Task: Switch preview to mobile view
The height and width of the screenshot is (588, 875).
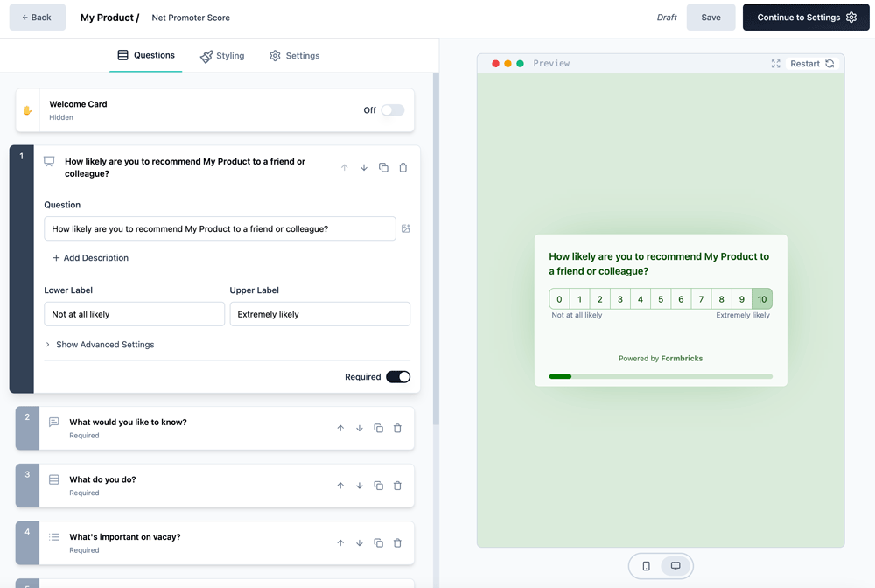Action: pos(647,566)
